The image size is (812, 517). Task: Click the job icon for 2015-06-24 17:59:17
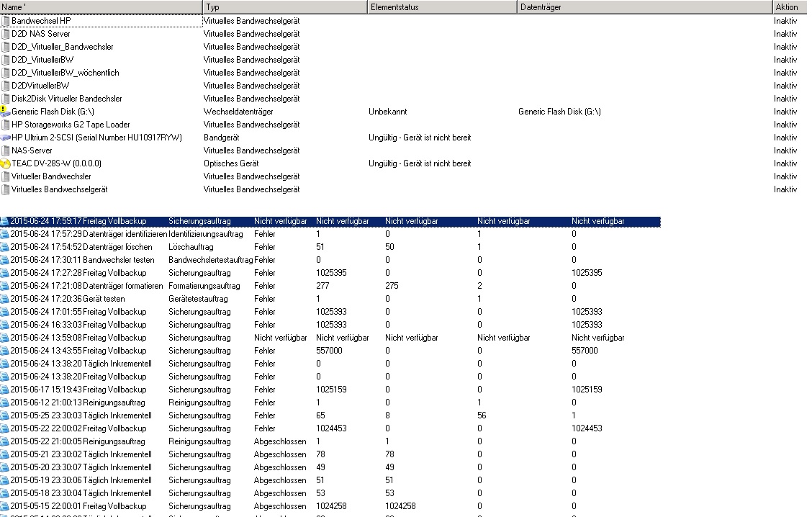(x=4, y=221)
